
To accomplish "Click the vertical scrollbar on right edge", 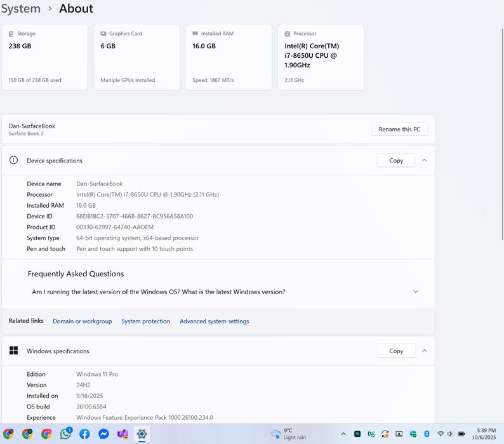I will click(x=502, y=133).
